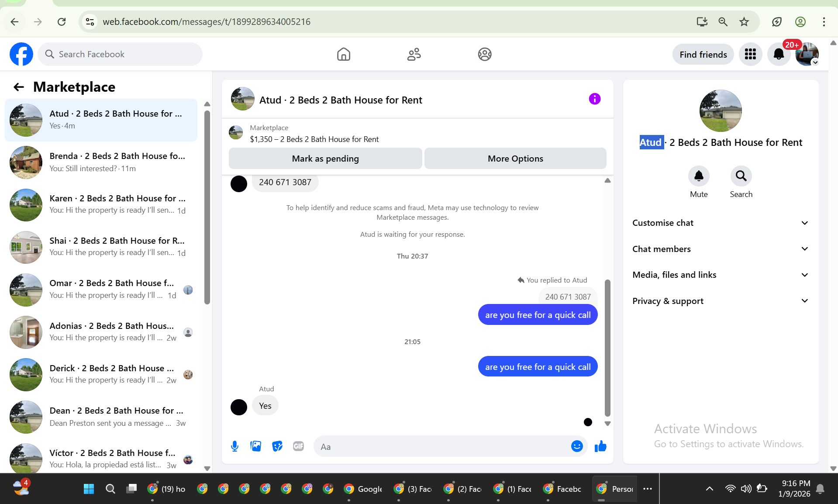Click Mark as pending button

[x=325, y=159]
